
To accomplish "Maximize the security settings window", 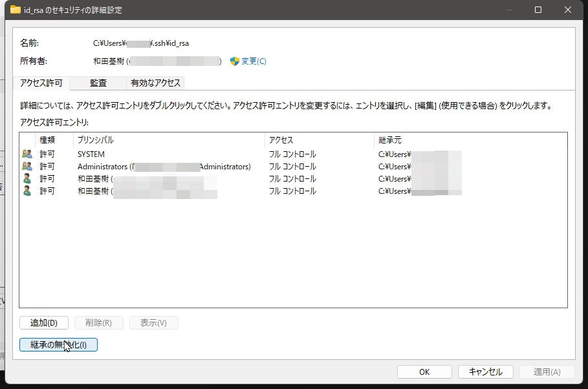I will 538,10.
